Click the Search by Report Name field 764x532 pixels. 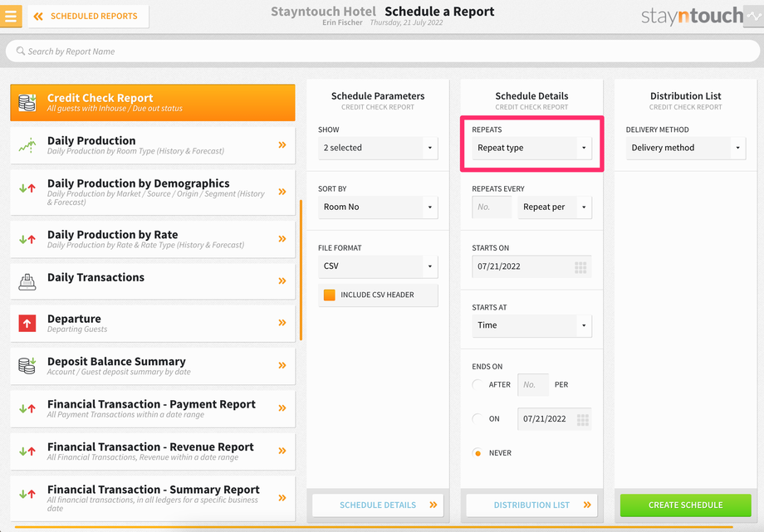coord(383,51)
